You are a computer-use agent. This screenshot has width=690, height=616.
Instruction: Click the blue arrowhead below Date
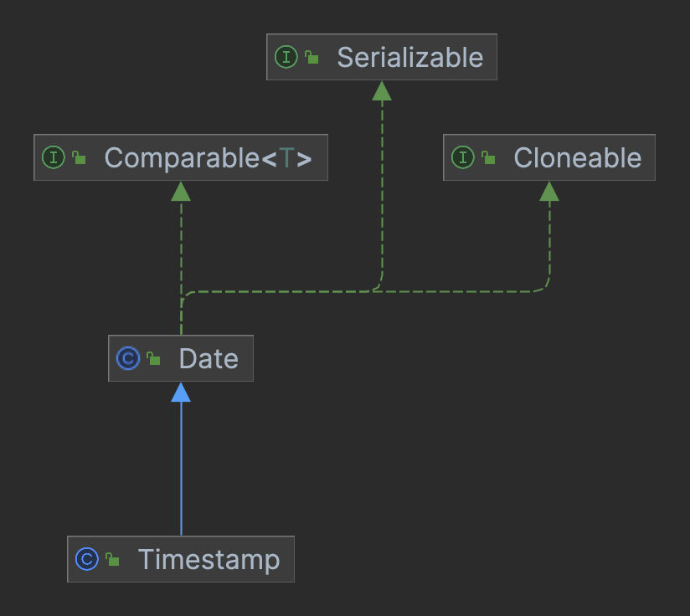pos(181,392)
